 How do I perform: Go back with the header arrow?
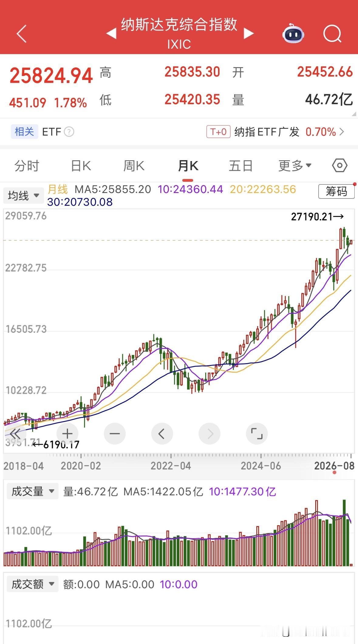click(x=22, y=34)
